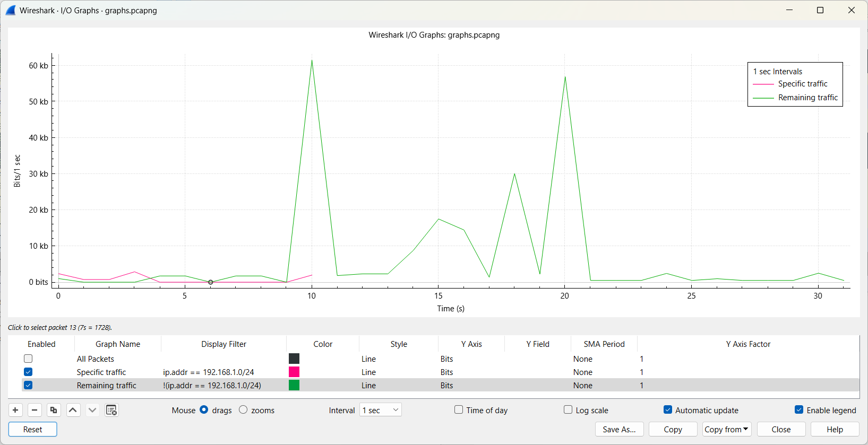This screenshot has height=445, width=868.
Task: Click filter !(ip.addr == 192.168.1.0/24) cell
Action: [x=224, y=386]
